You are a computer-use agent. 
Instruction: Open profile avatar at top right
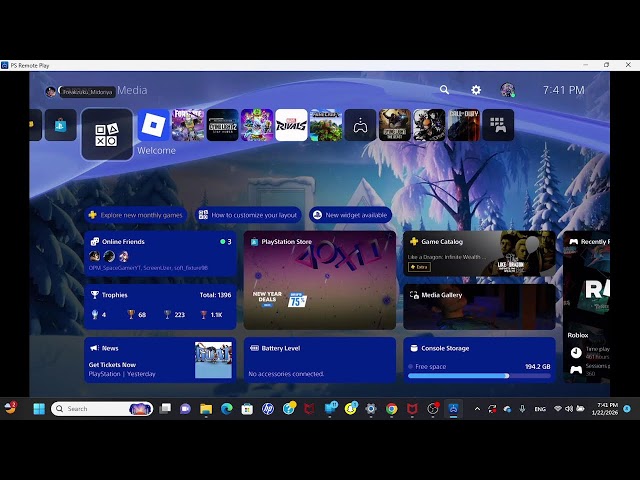click(507, 90)
